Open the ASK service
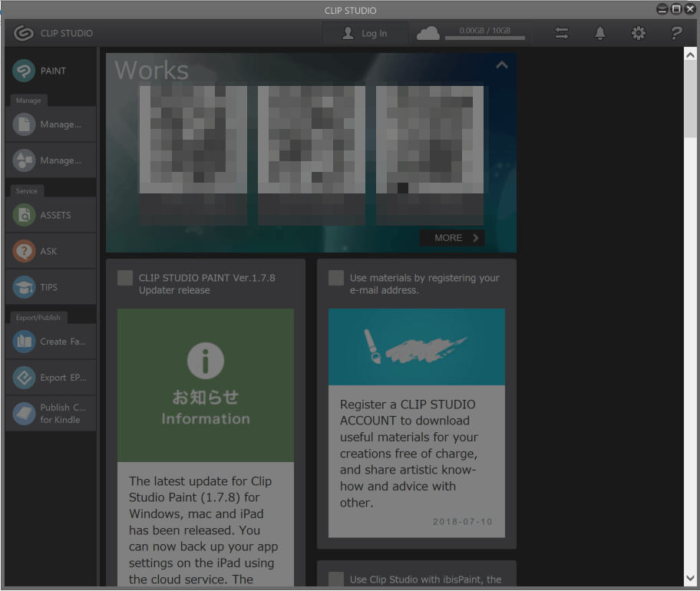The image size is (700, 591). (x=51, y=251)
